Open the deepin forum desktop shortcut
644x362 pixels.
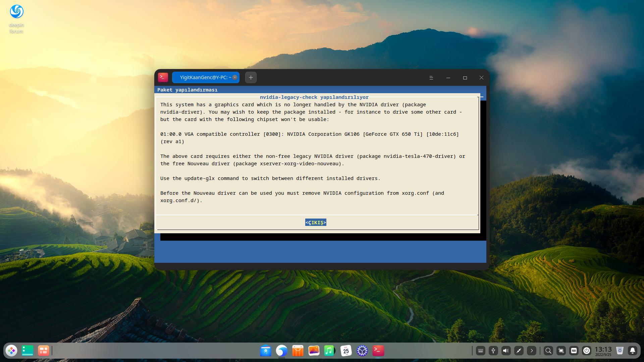(x=16, y=19)
